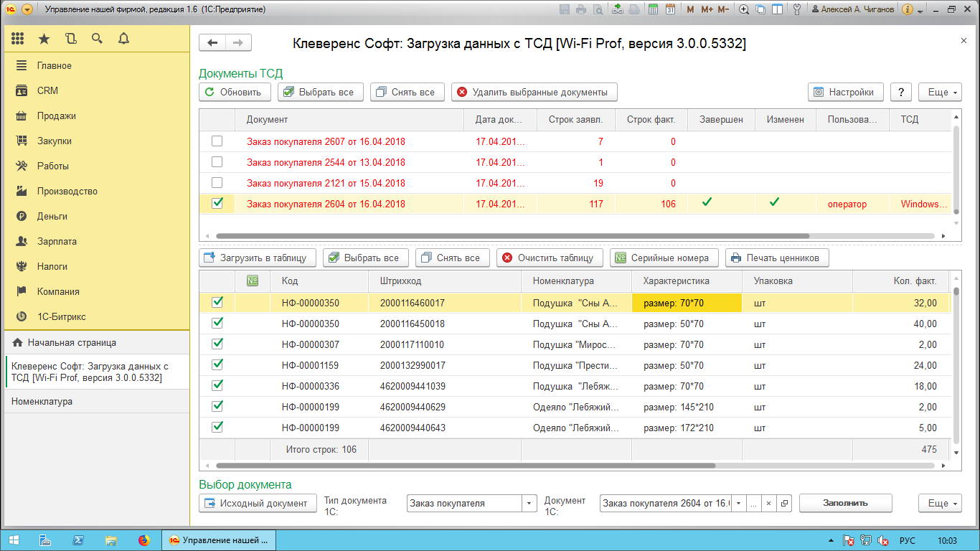The height and width of the screenshot is (551, 980).
Task: Open the Главное section
Action: tap(55, 65)
